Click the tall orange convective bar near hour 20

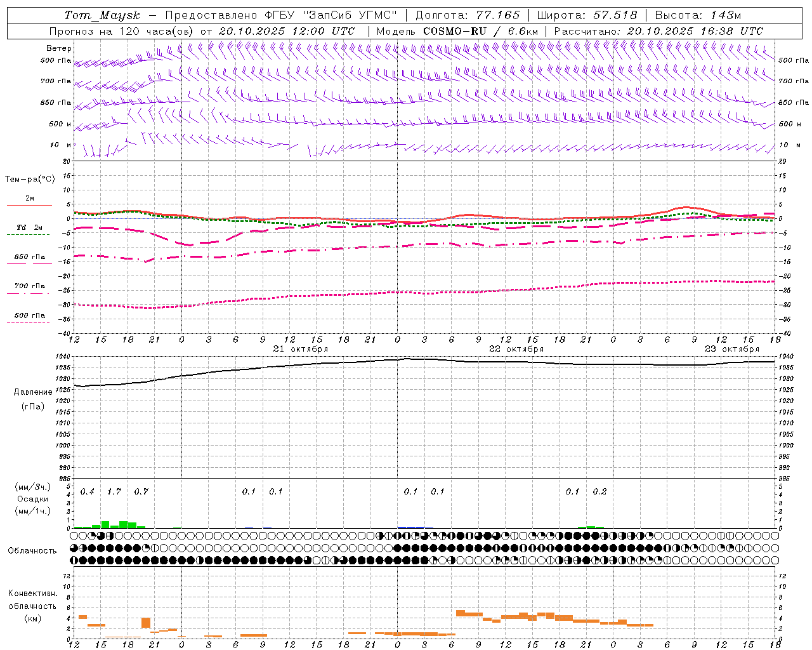coord(146,623)
